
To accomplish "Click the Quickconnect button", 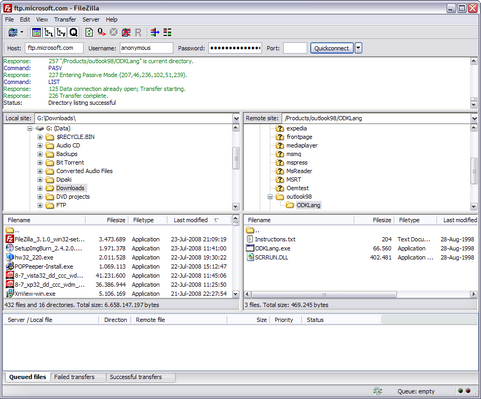I will (332, 48).
